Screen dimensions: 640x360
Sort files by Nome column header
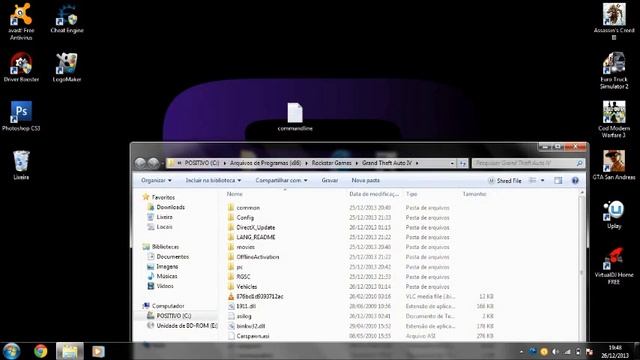[x=235, y=194]
